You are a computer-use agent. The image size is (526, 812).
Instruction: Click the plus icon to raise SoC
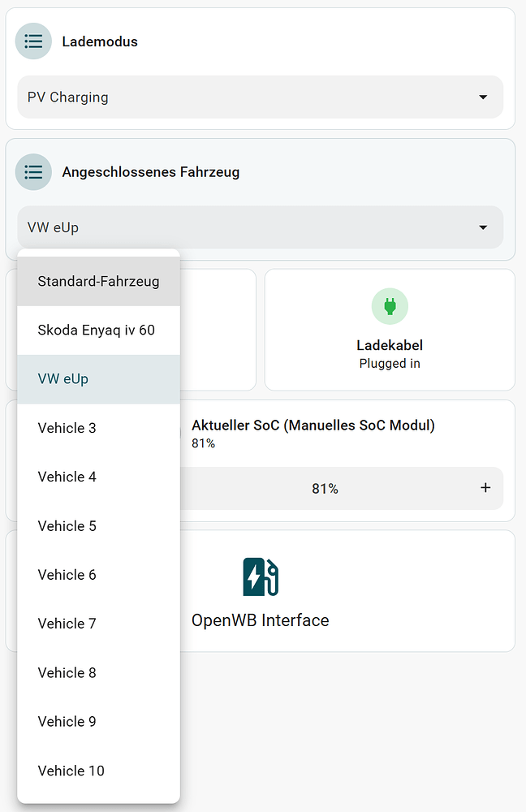pyautogui.click(x=485, y=488)
